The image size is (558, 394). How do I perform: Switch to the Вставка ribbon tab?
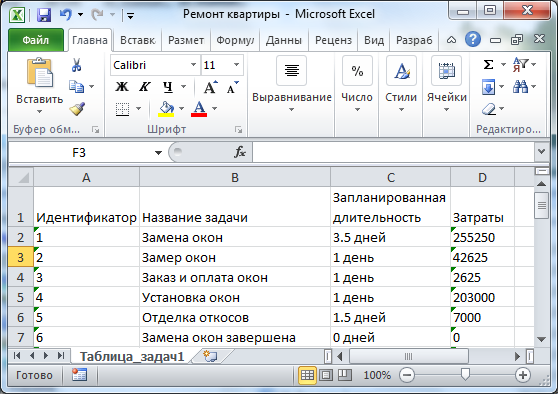(137, 40)
